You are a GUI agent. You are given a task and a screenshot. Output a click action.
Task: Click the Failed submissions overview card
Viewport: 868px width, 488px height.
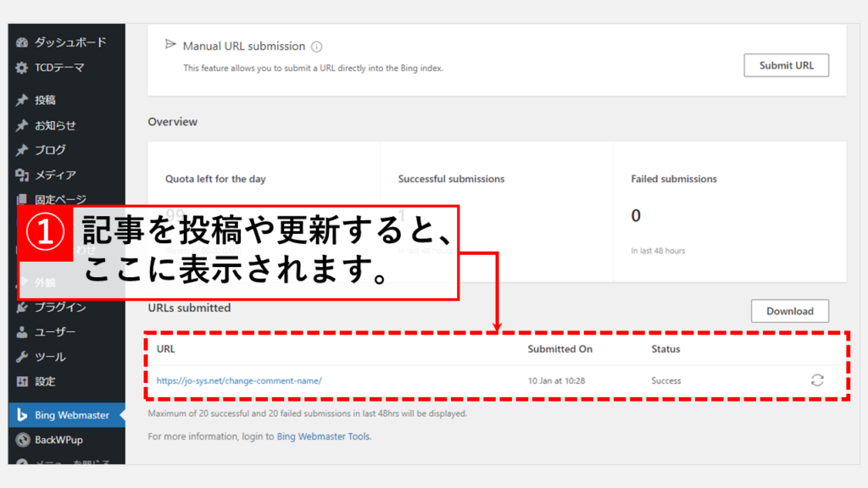point(729,212)
